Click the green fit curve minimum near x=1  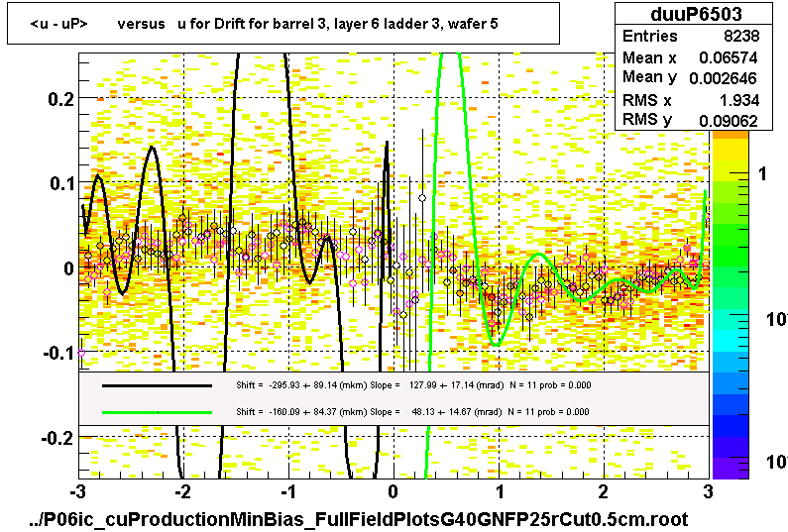point(496,344)
